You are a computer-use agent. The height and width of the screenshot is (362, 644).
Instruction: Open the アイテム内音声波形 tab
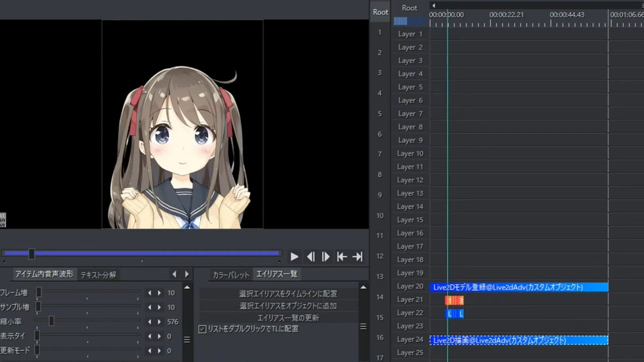pos(44,274)
